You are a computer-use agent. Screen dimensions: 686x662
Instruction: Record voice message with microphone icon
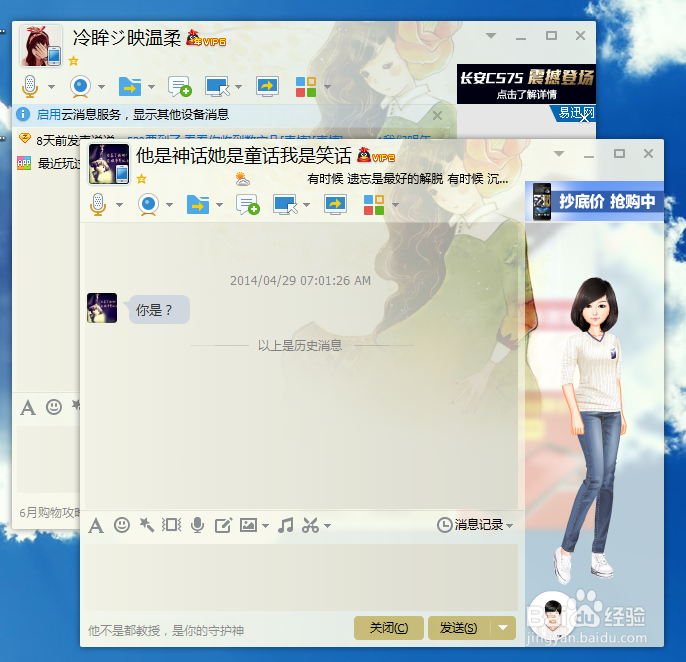click(197, 525)
